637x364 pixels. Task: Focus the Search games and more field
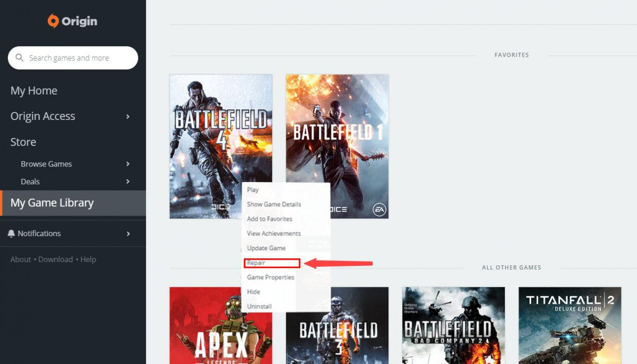point(73,58)
